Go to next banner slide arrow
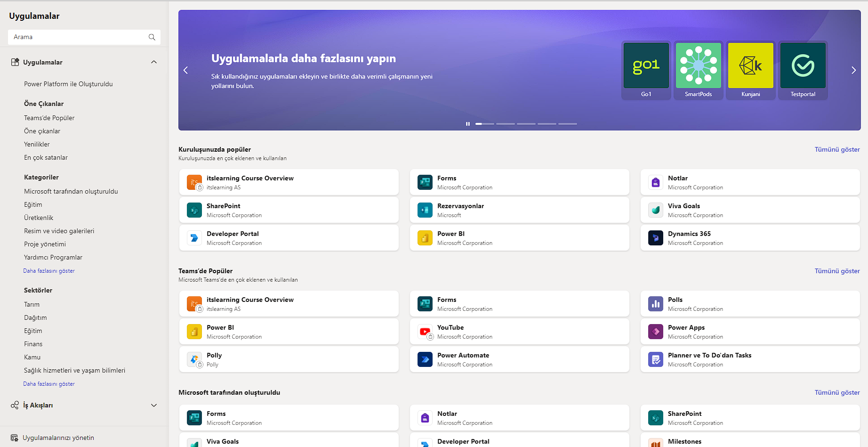The image size is (868, 447). click(853, 70)
